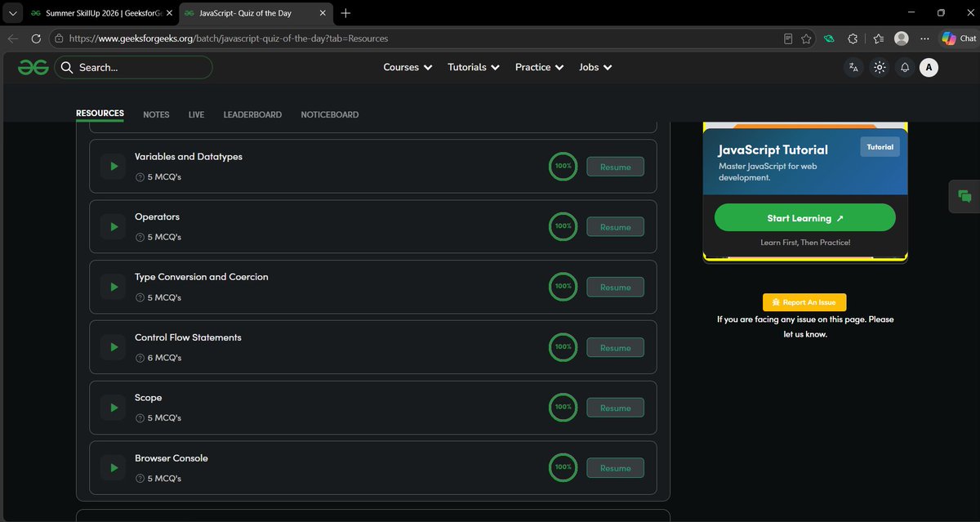980x522 pixels.
Task: Close the Summer SkillUp 2026 browser tab
Action: pyautogui.click(x=169, y=14)
